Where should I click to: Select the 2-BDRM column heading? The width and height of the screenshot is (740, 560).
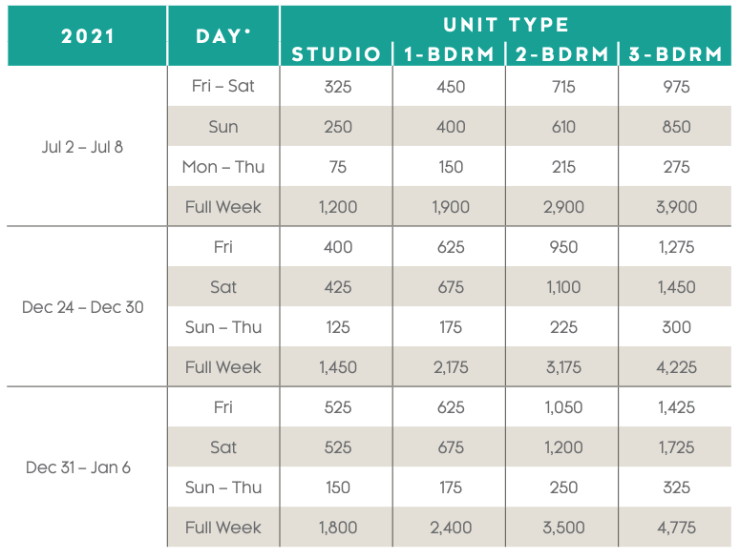point(562,54)
